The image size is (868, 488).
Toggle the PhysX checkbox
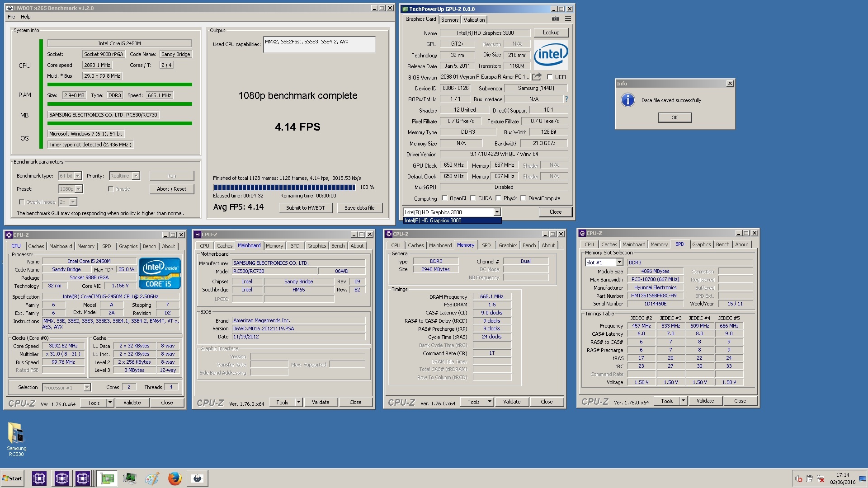coord(498,198)
